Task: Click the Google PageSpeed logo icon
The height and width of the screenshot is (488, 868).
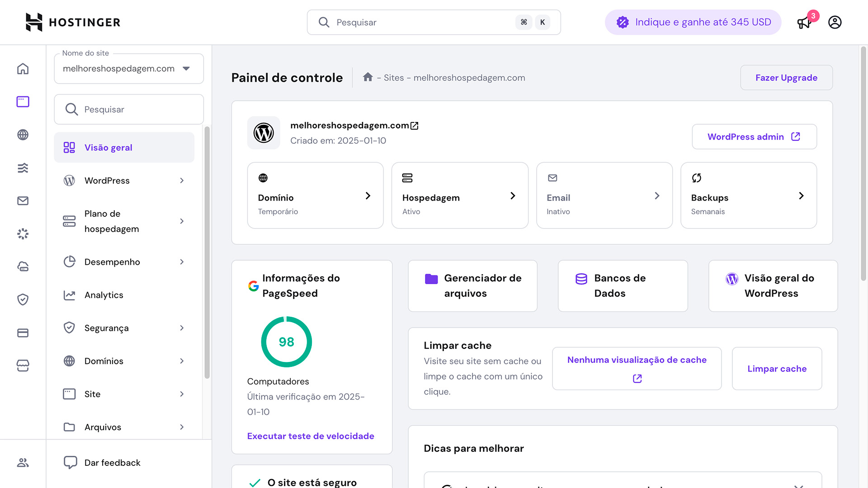Action: (254, 286)
